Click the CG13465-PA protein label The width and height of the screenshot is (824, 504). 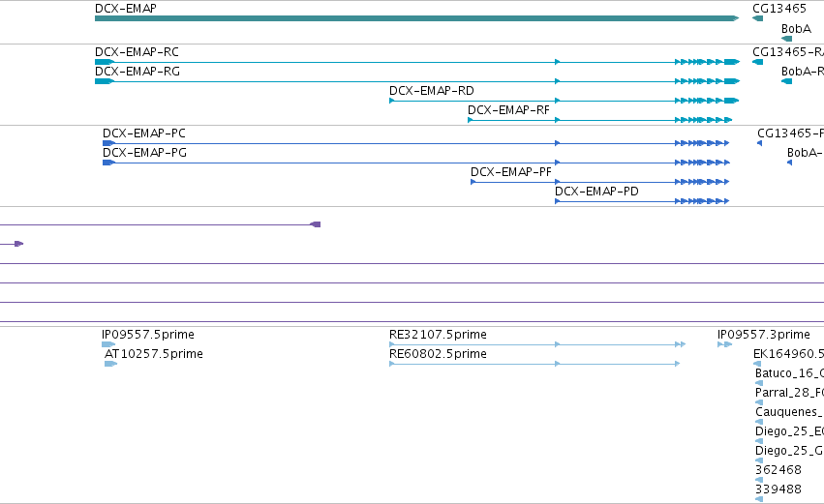790,133
